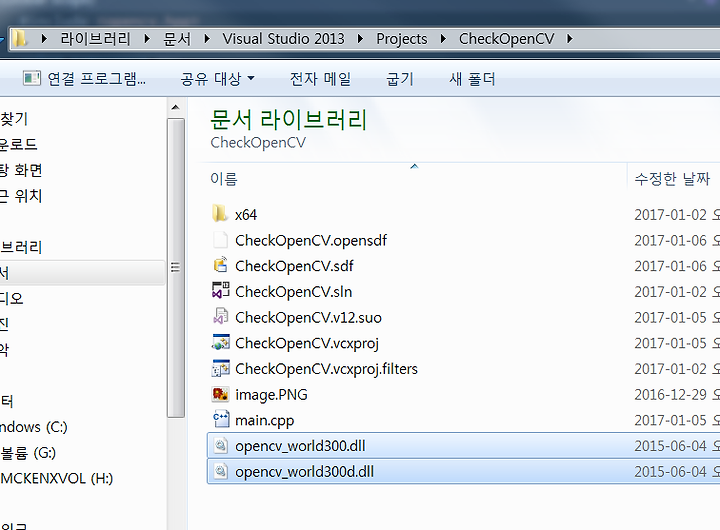This screenshot has height=530, width=720.
Task: Click the navigation pane scrollbar thumb
Action: tap(175, 267)
